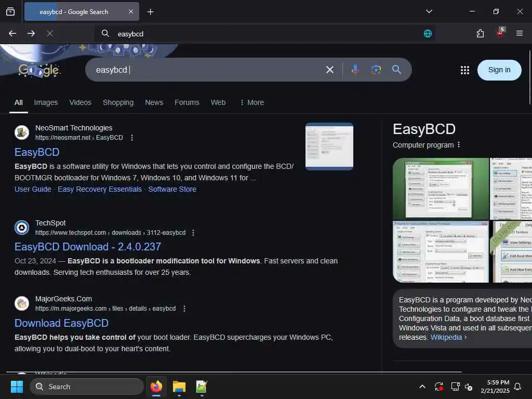532x399 pixels.
Task: Open notifications bell icon
Action: pyautogui.click(x=518, y=387)
